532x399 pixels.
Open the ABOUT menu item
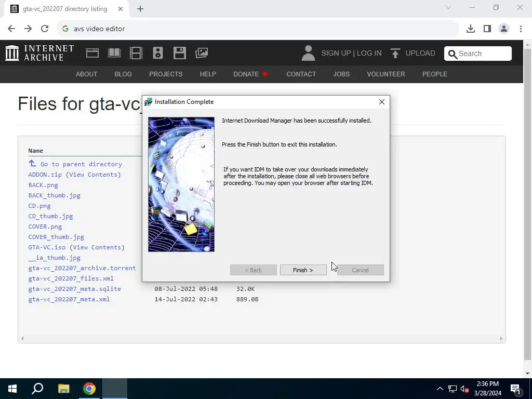[x=87, y=74]
